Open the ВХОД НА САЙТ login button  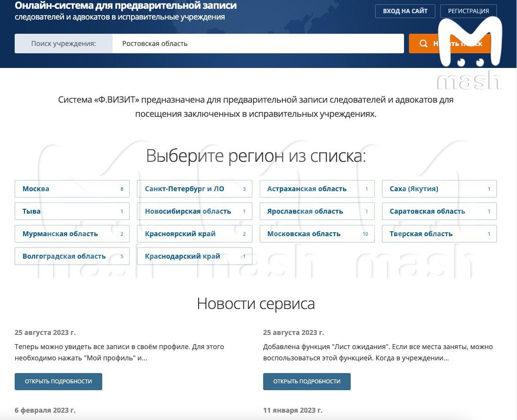click(405, 11)
